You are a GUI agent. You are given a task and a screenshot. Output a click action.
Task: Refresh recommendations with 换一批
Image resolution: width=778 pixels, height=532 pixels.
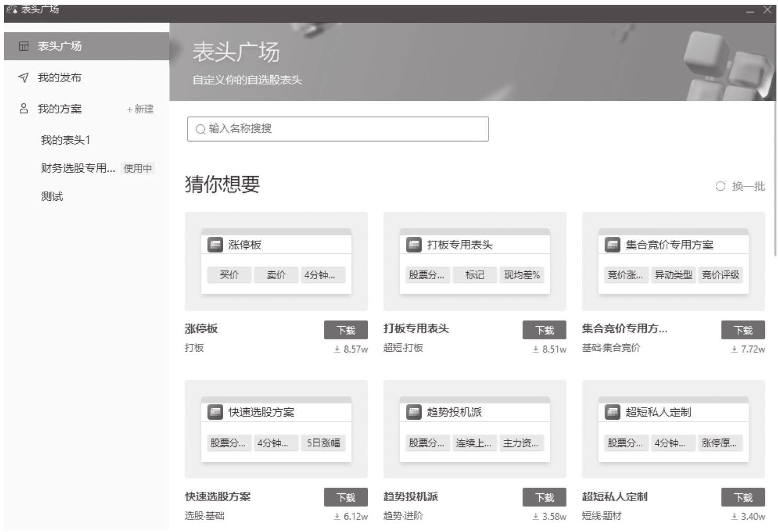748,187
